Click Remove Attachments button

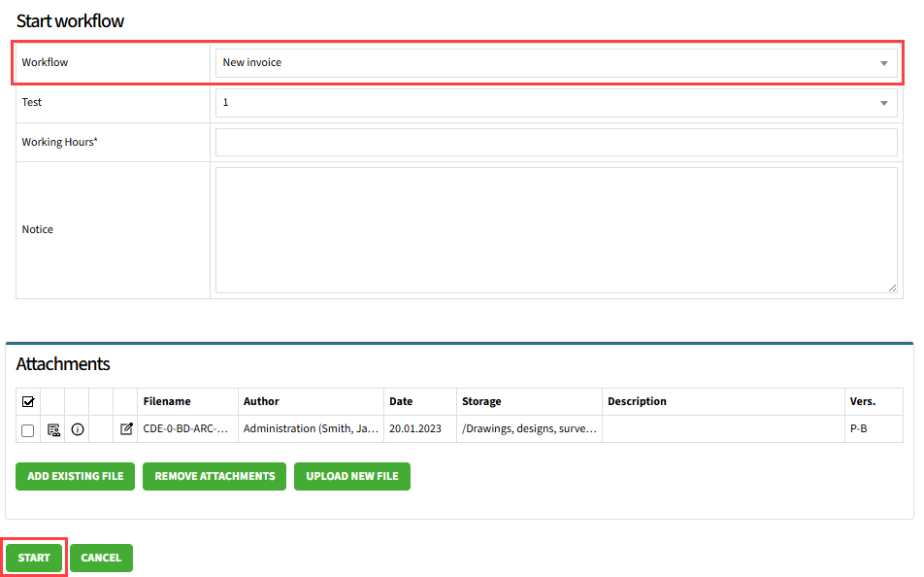pos(214,476)
